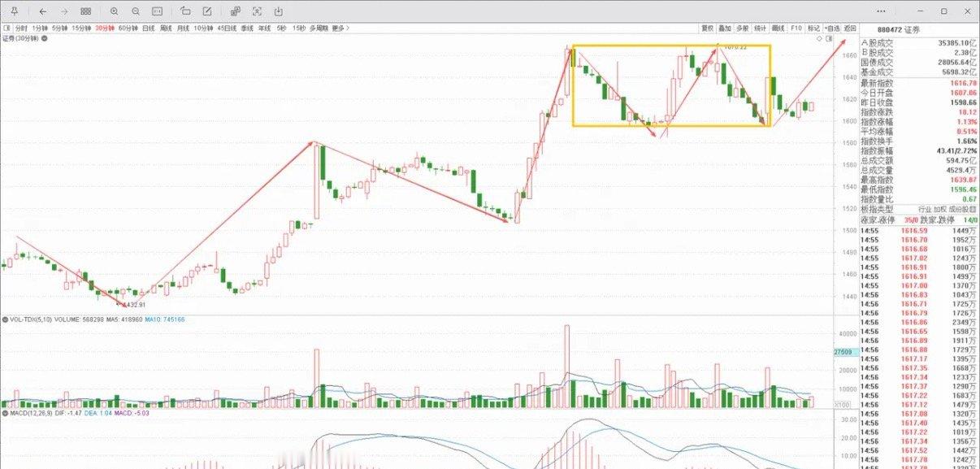Click the 返回 return button

pos(850,28)
